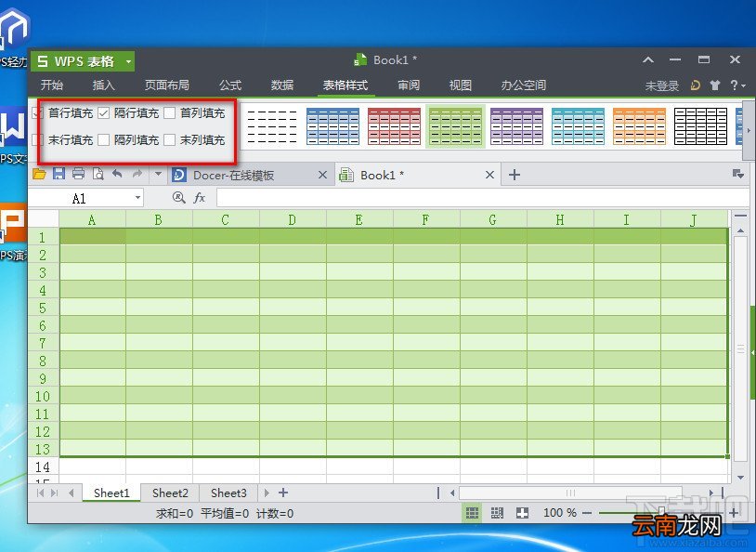Open WPS 表格 application menu dropdown

[x=128, y=61]
